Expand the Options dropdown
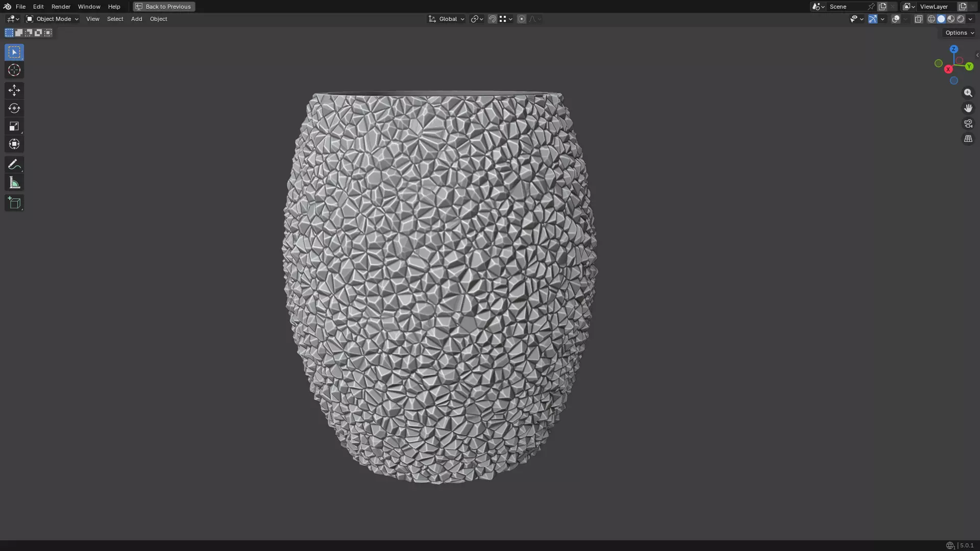The image size is (980, 551). (959, 33)
